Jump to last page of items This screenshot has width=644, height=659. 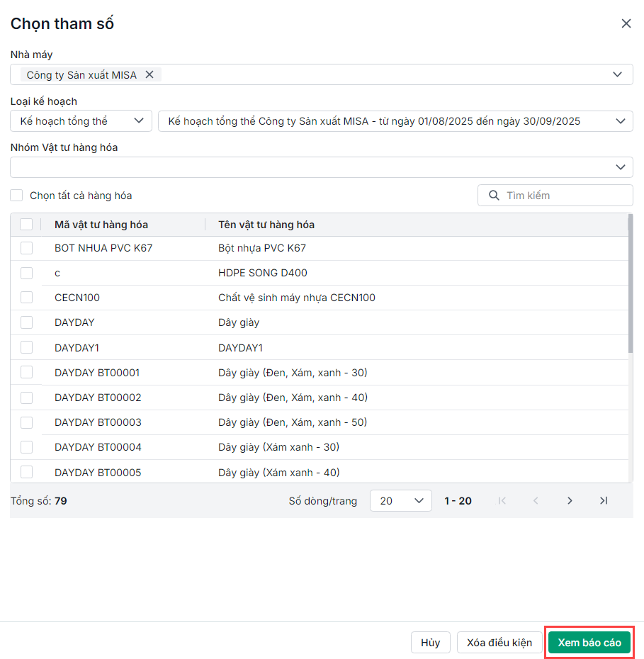click(x=604, y=501)
